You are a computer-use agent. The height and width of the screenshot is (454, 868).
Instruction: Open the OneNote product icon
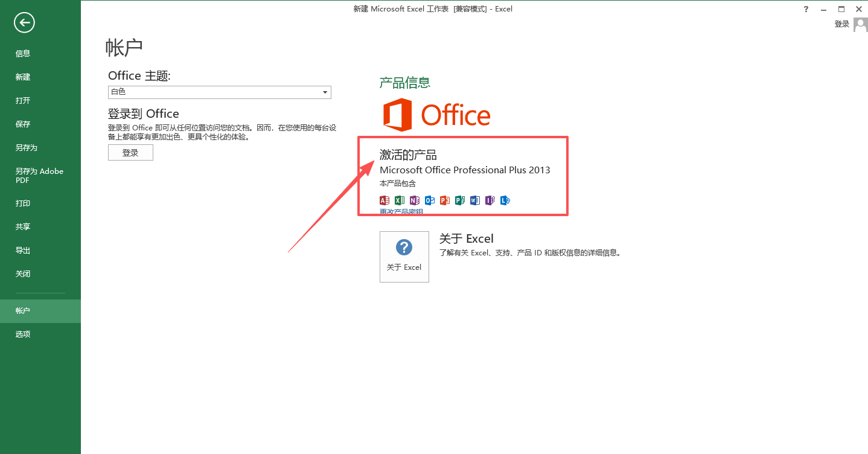click(x=414, y=200)
